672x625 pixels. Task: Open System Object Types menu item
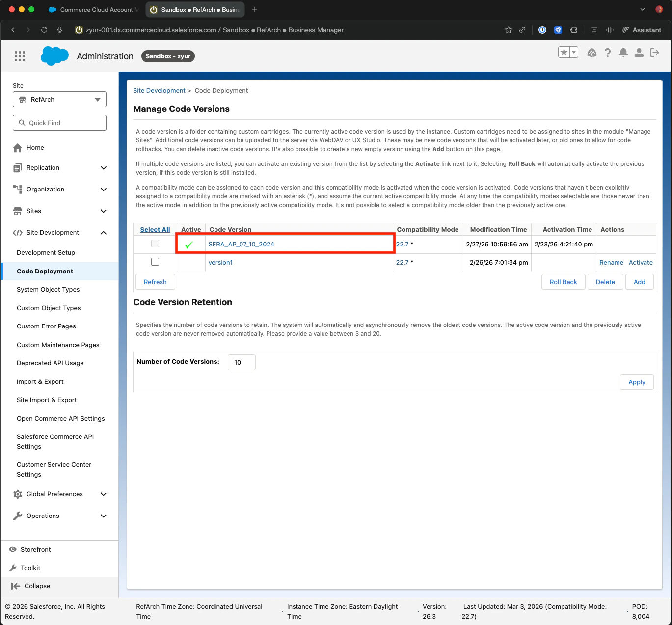(48, 290)
